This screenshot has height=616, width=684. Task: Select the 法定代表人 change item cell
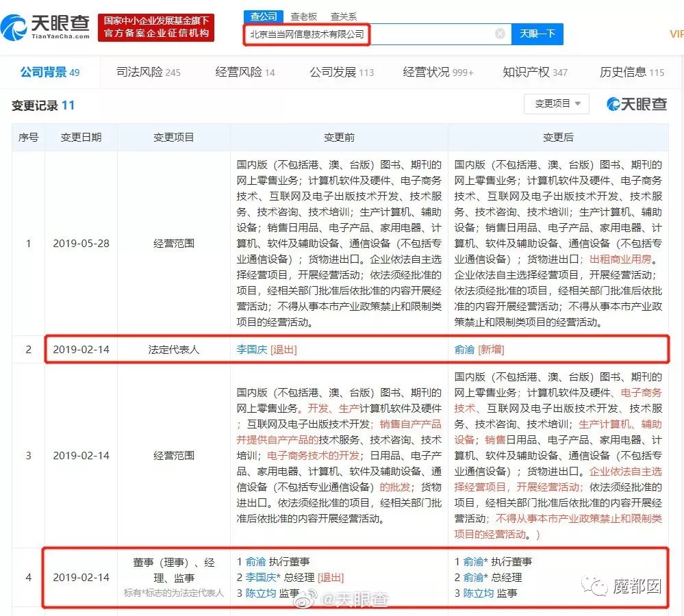174,349
